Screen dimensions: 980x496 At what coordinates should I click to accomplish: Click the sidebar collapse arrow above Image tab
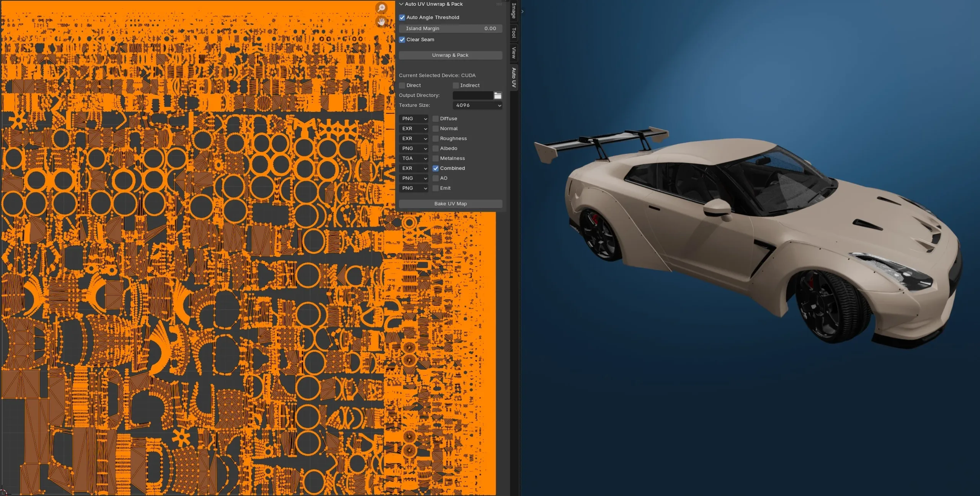[x=522, y=11]
